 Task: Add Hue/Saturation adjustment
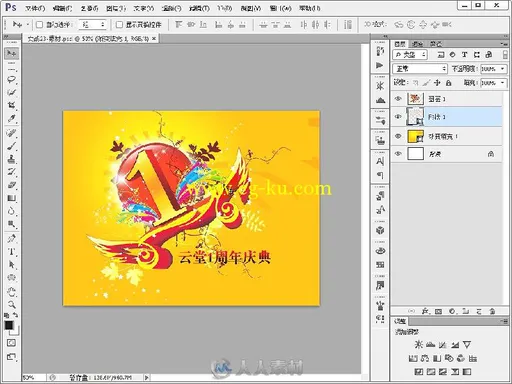point(413,358)
